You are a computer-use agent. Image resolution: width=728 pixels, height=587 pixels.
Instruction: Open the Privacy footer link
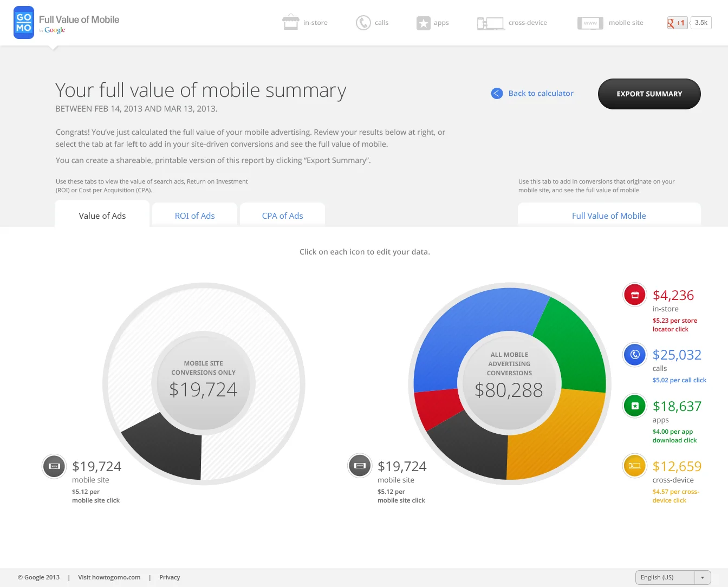170,577
